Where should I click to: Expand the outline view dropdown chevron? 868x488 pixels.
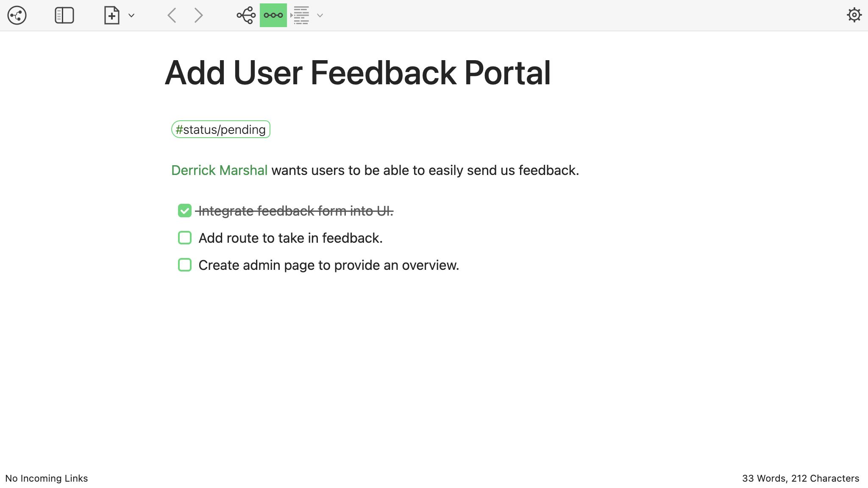320,16
